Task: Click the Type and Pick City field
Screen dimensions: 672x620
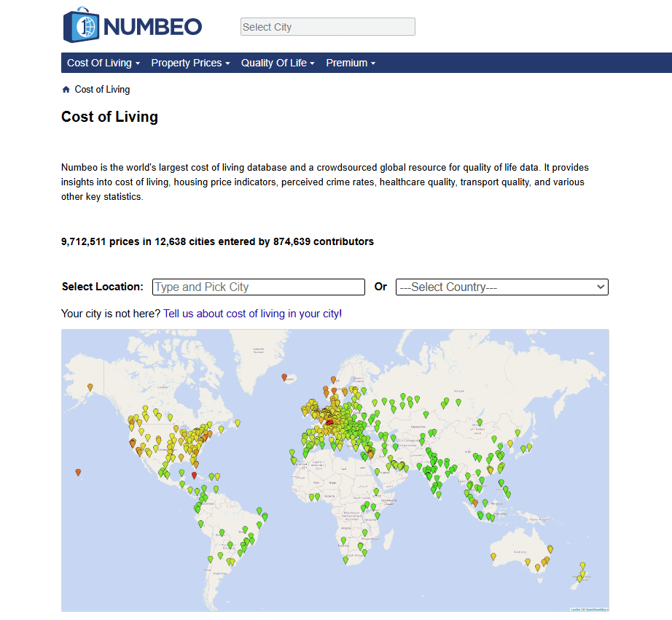Action: tap(258, 287)
